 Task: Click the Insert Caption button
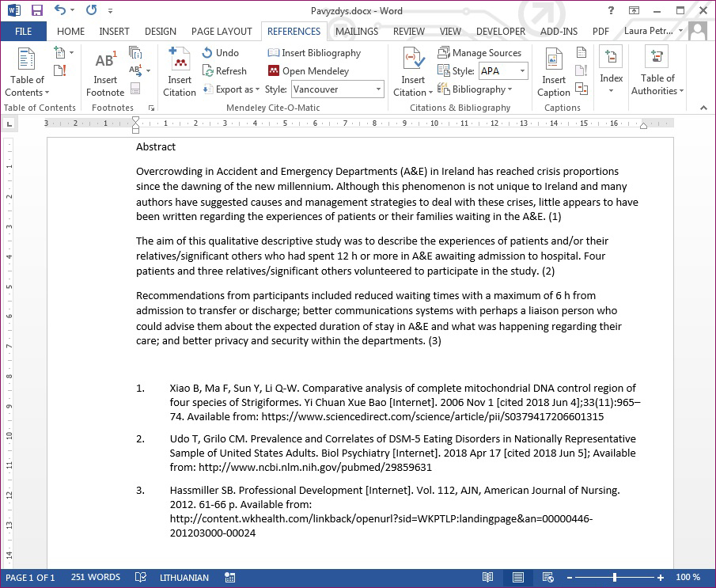[554, 72]
